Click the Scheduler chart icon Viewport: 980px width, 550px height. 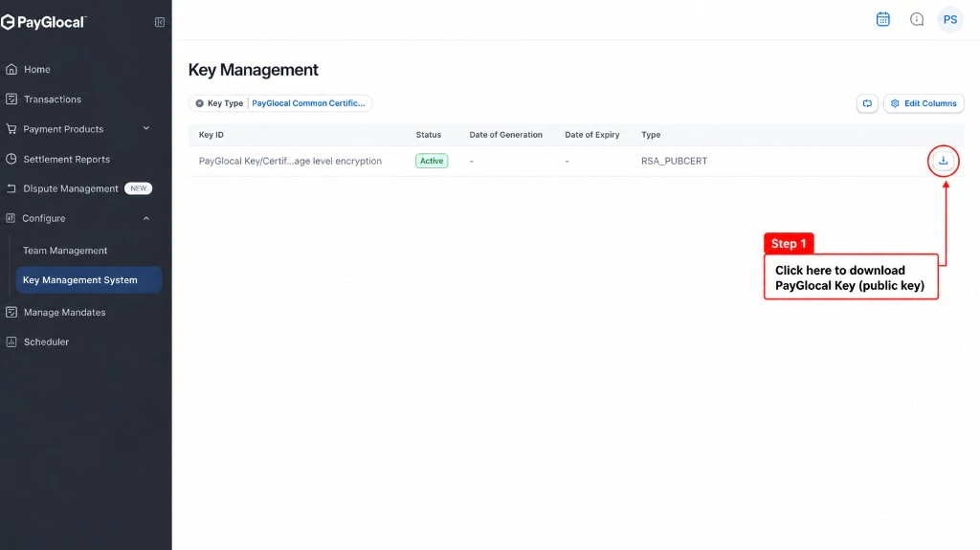[11, 341]
